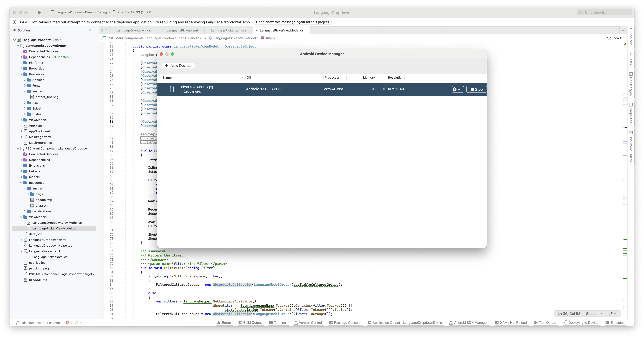The height and width of the screenshot is (338, 644).
Task: Click Ln 36, Col 58 position indicator
Action: coord(569,313)
